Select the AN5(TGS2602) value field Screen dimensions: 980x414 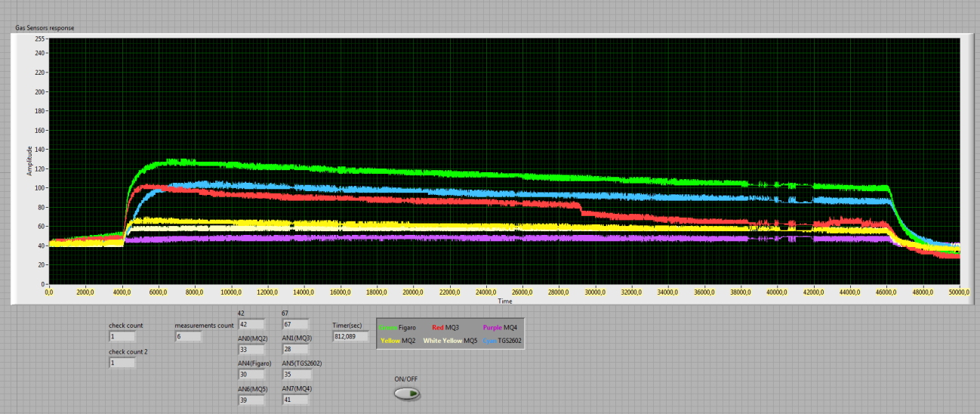295,375
